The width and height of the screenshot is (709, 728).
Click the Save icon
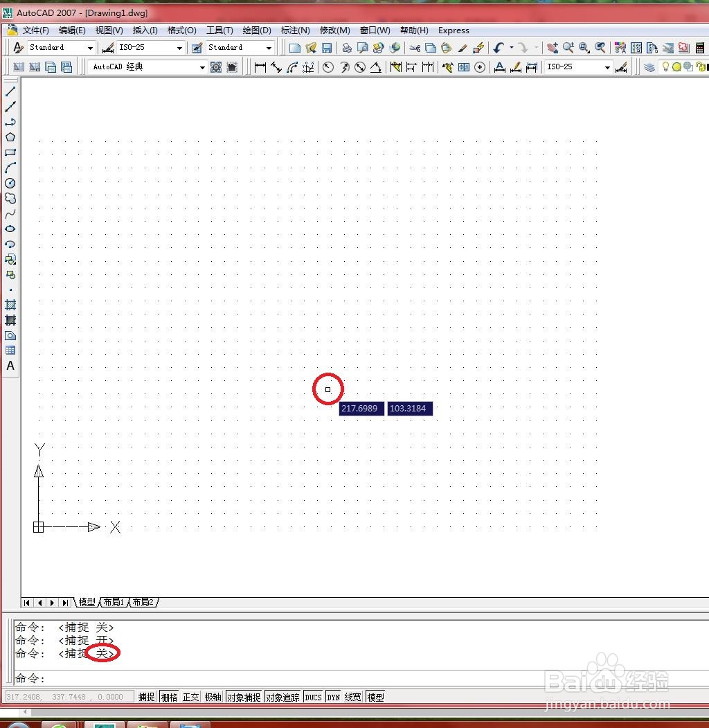point(327,47)
